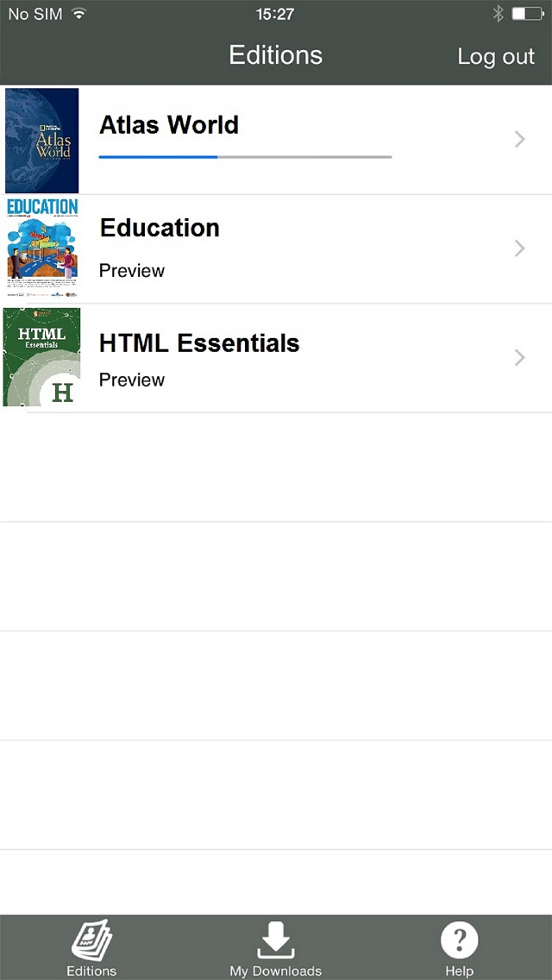Tap the My Downloads arrow icon
Viewport: 552px width, 980px height.
276,940
